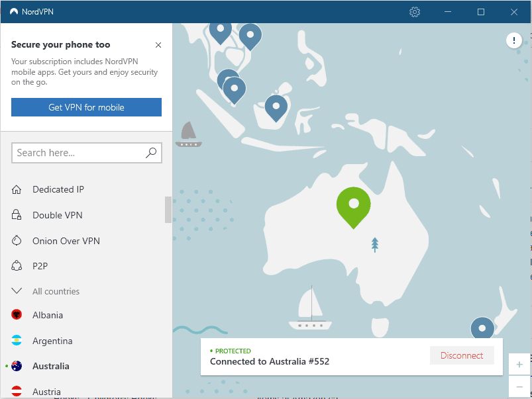Click the All countries heading text
The width and height of the screenshot is (532, 399).
point(56,292)
